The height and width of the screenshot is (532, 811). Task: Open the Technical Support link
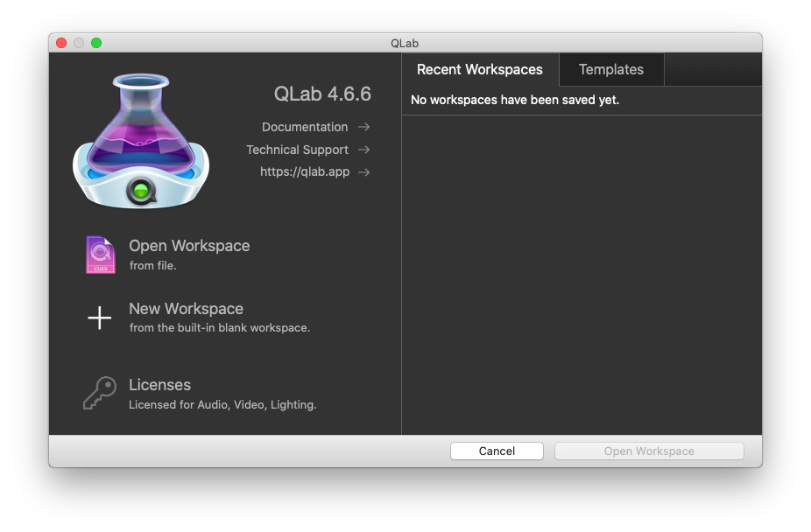tap(298, 150)
